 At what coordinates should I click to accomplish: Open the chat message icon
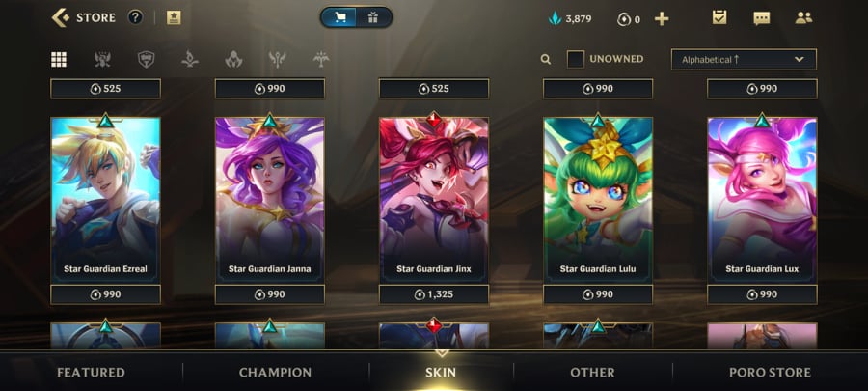pos(761,18)
